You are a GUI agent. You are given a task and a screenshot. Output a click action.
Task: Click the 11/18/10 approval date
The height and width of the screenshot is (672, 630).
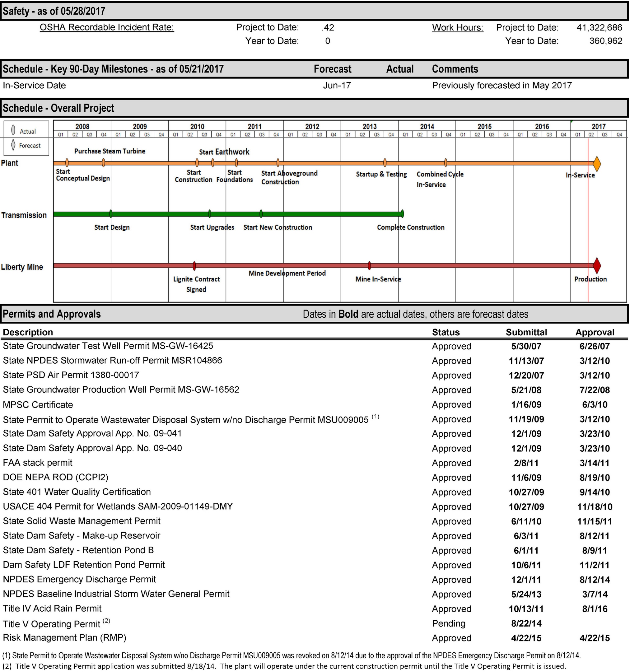pos(595,507)
